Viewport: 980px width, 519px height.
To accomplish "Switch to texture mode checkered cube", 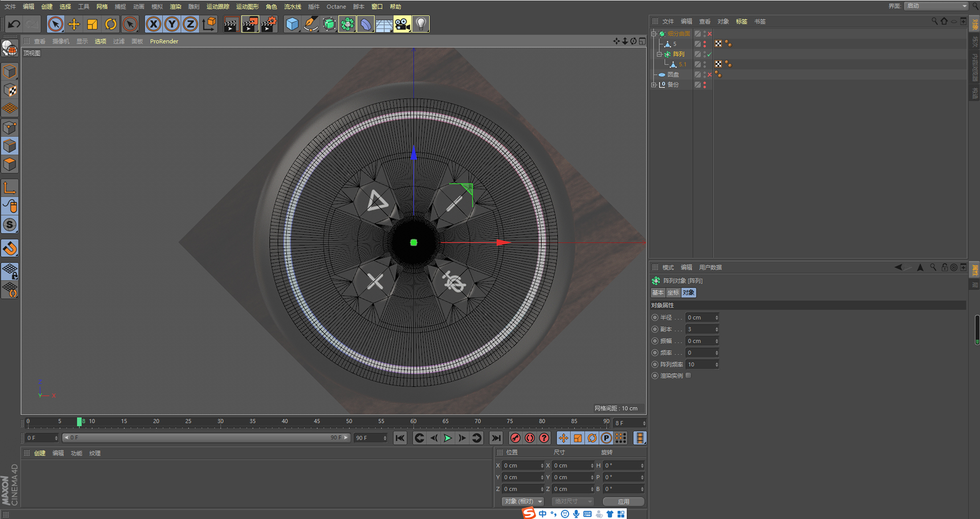I will pyautogui.click(x=10, y=90).
